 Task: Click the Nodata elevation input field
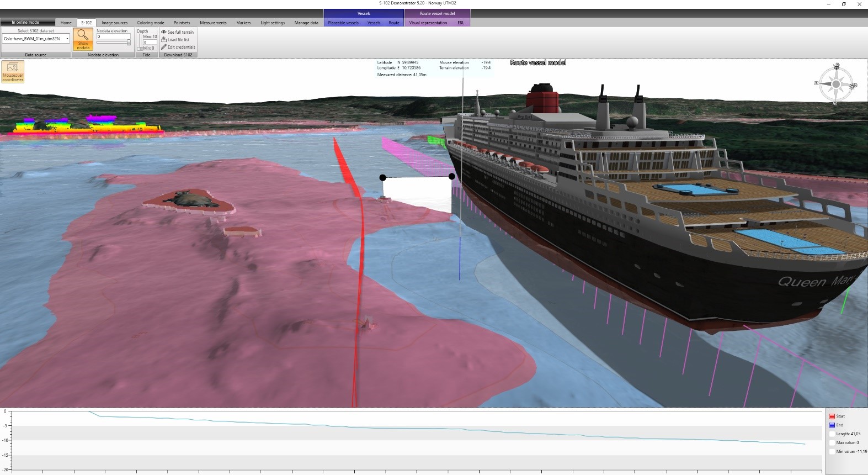pyautogui.click(x=114, y=36)
